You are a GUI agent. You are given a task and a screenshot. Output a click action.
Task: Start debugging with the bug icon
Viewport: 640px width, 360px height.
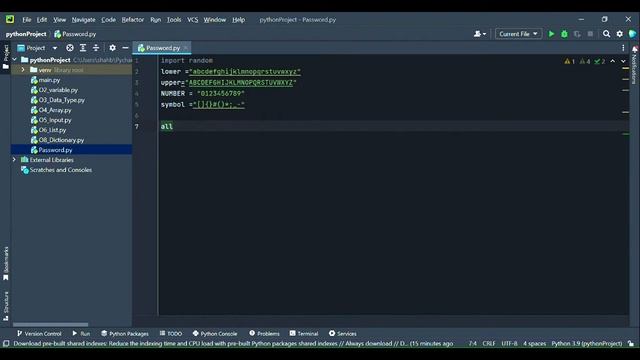(564, 34)
